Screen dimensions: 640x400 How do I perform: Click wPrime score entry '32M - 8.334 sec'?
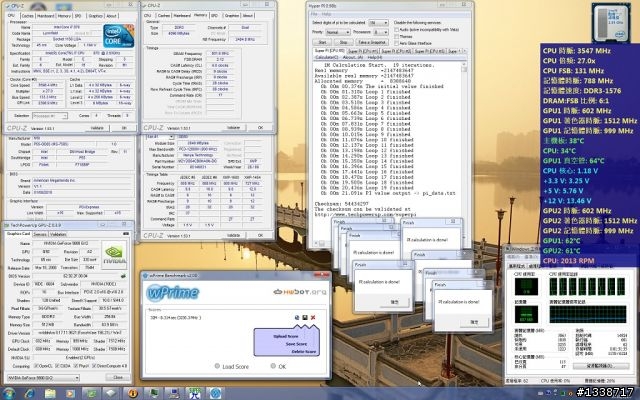pos(176,318)
